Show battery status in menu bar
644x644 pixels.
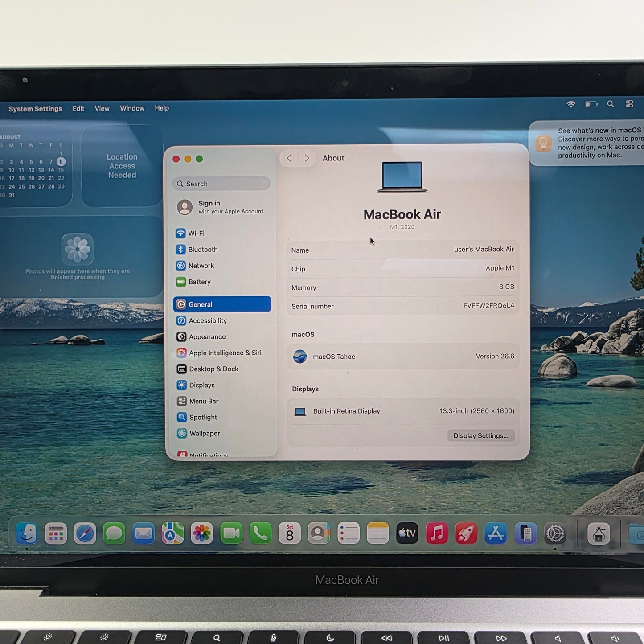click(x=591, y=104)
